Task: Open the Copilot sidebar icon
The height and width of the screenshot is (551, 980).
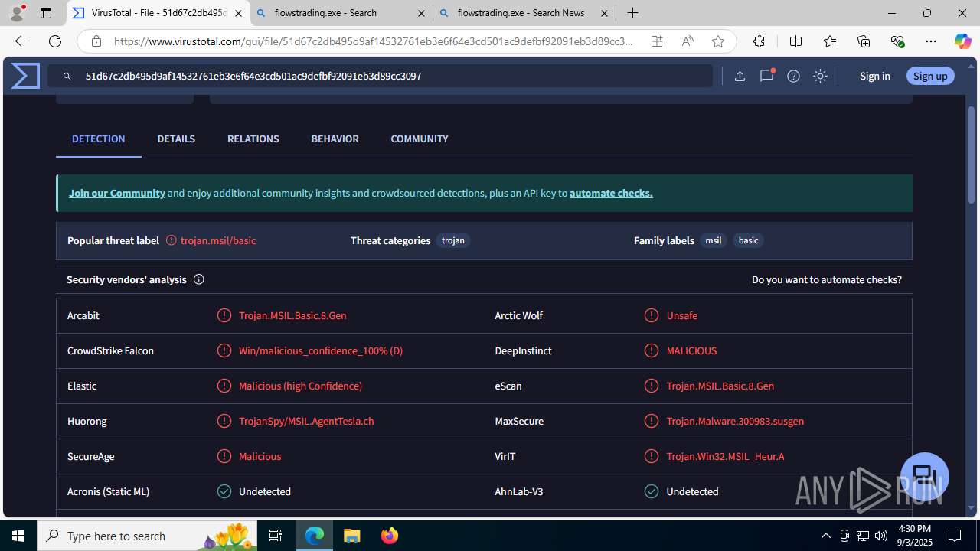Action: click(x=962, y=41)
